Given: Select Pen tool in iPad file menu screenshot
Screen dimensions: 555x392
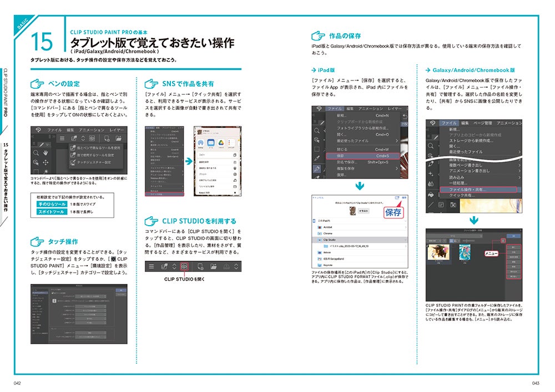Looking at the screenshot, I should coord(317,169).
